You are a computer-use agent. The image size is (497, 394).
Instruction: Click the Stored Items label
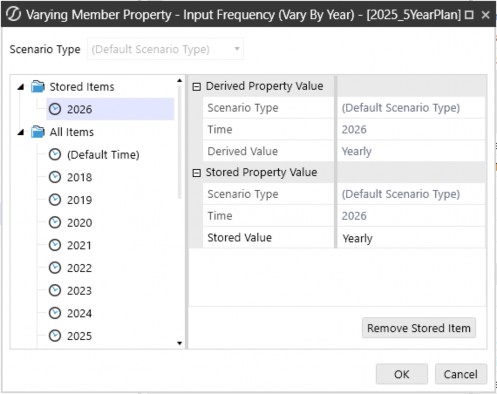click(x=82, y=87)
